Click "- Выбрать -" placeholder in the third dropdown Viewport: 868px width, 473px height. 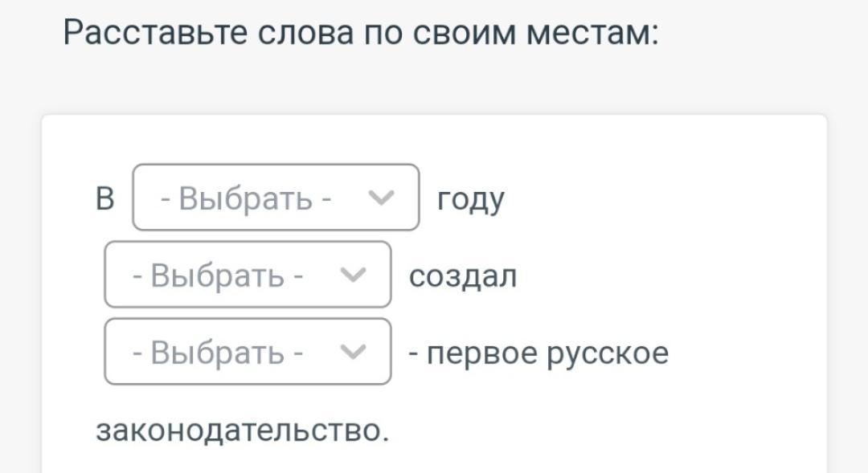pos(218,353)
